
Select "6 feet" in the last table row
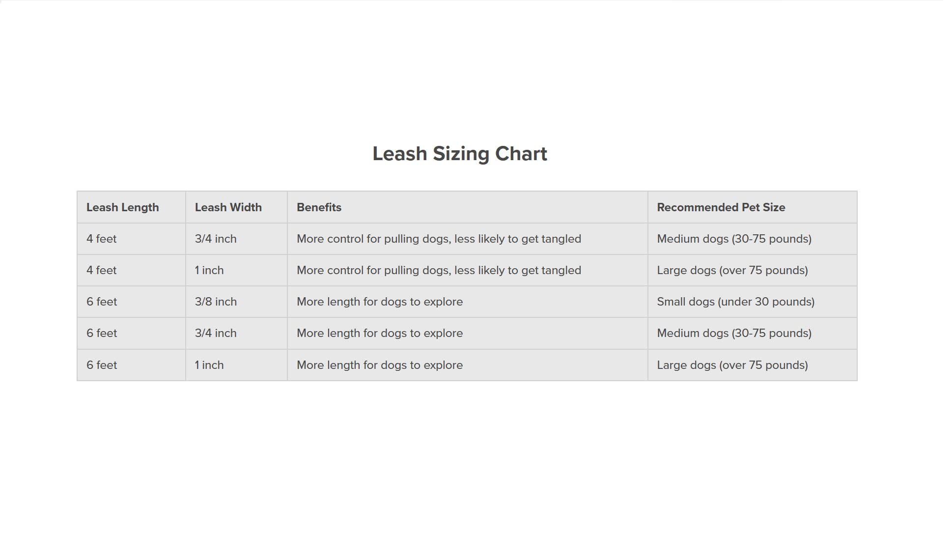[x=102, y=365]
